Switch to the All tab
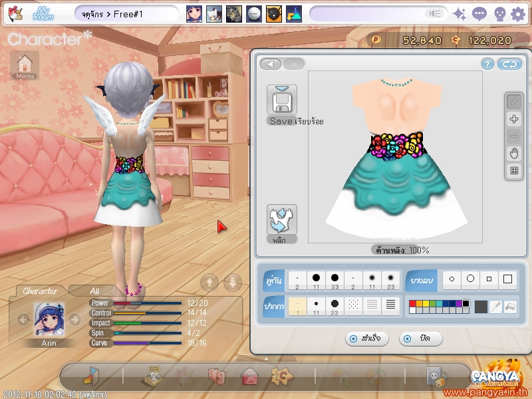Image resolution: width=532 pixels, height=399 pixels. [94, 291]
